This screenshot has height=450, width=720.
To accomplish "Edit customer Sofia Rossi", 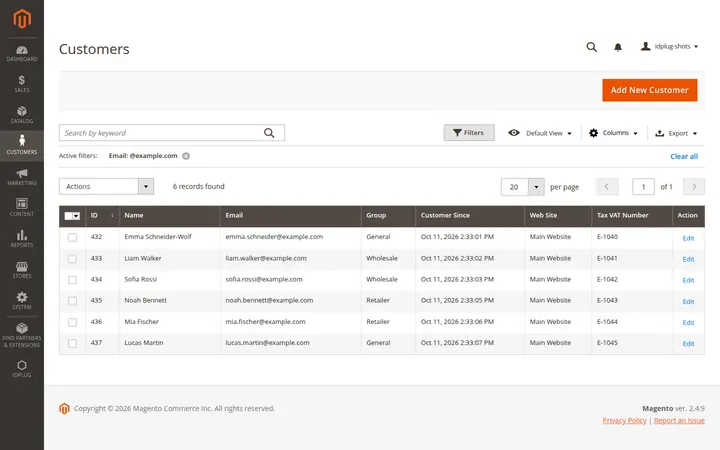I will click(688, 281).
